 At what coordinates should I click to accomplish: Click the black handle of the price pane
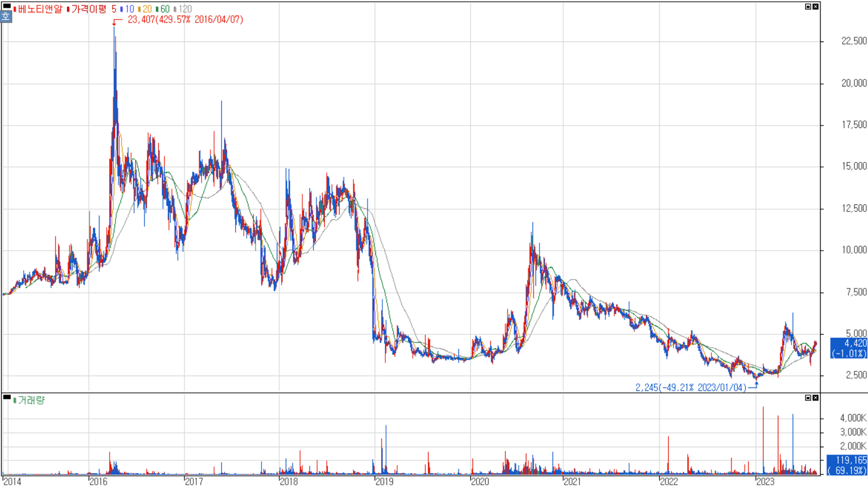point(7,7)
